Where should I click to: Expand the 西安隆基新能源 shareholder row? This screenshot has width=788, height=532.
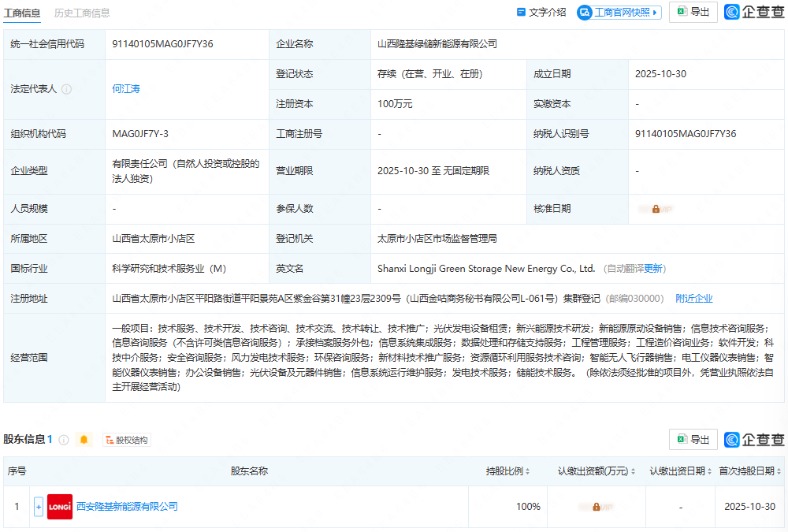[39, 507]
